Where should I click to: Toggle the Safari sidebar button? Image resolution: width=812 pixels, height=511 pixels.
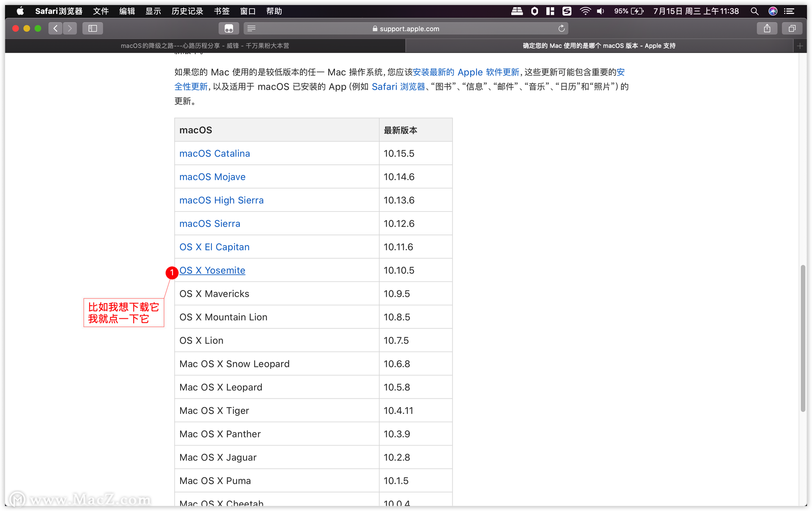93,28
